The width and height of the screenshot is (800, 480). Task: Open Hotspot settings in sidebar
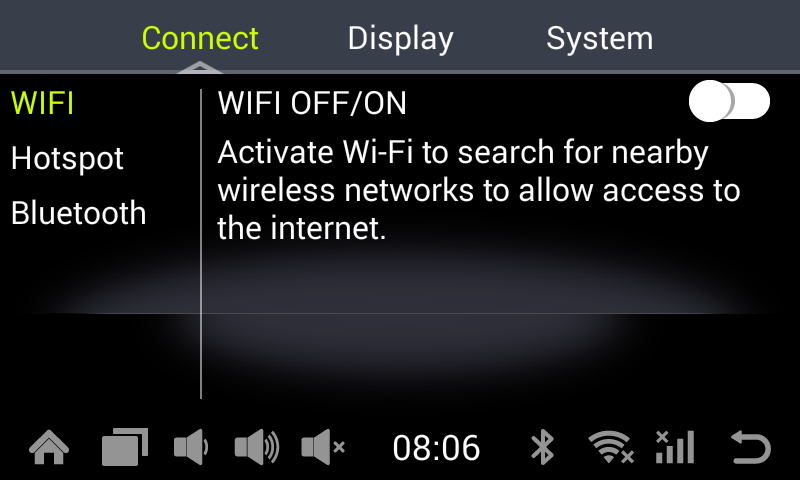pyautogui.click(x=67, y=159)
